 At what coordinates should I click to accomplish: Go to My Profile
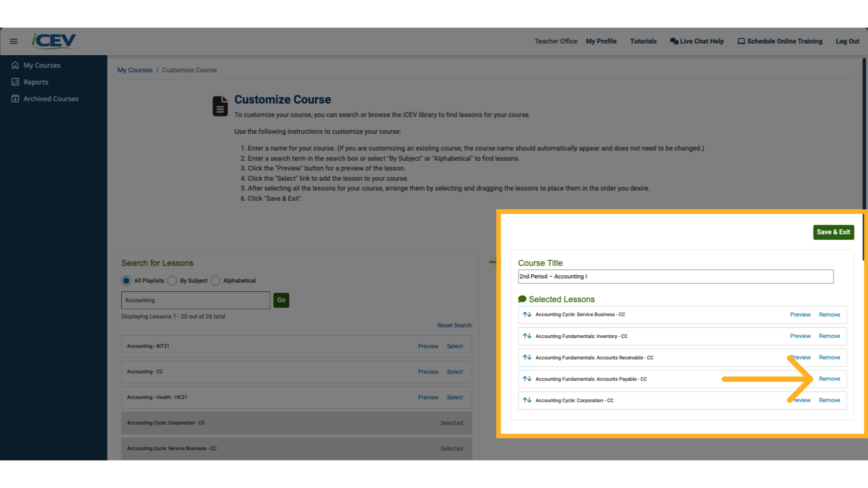click(x=601, y=41)
